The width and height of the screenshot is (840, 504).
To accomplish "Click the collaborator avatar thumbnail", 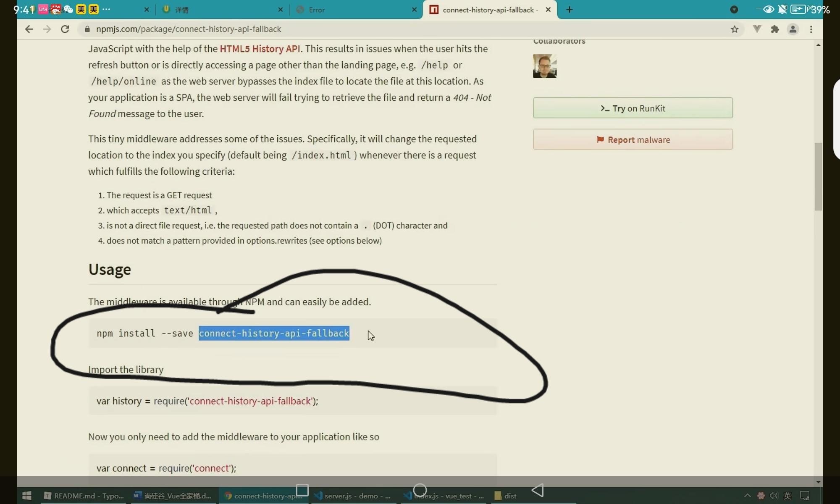I will (544, 66).
